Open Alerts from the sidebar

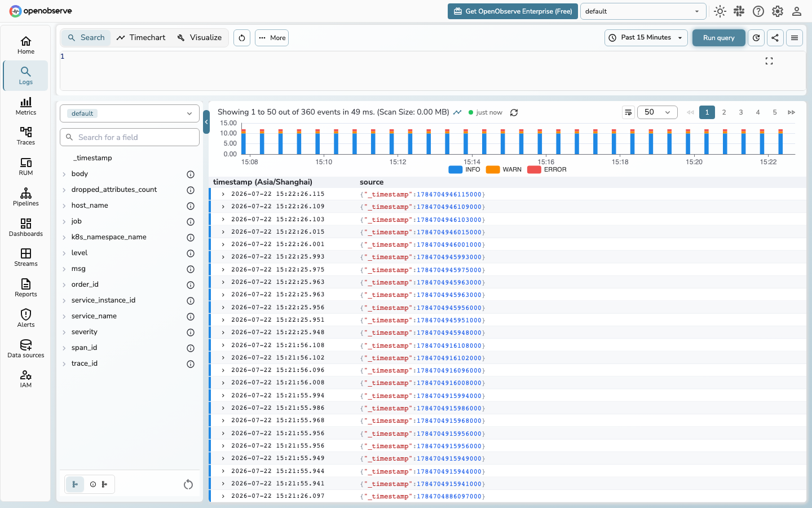click(26, 318)
